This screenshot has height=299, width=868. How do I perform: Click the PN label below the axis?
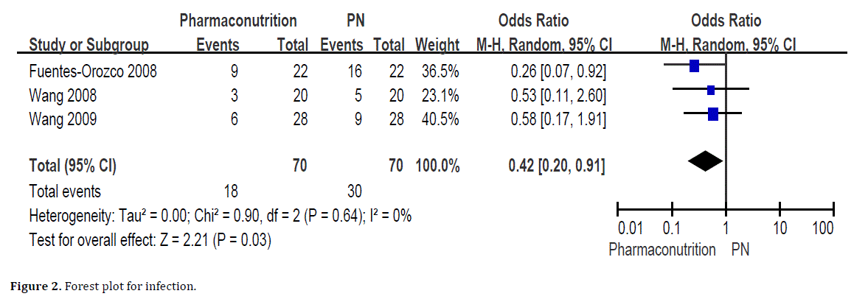click(x=740, y=250)
